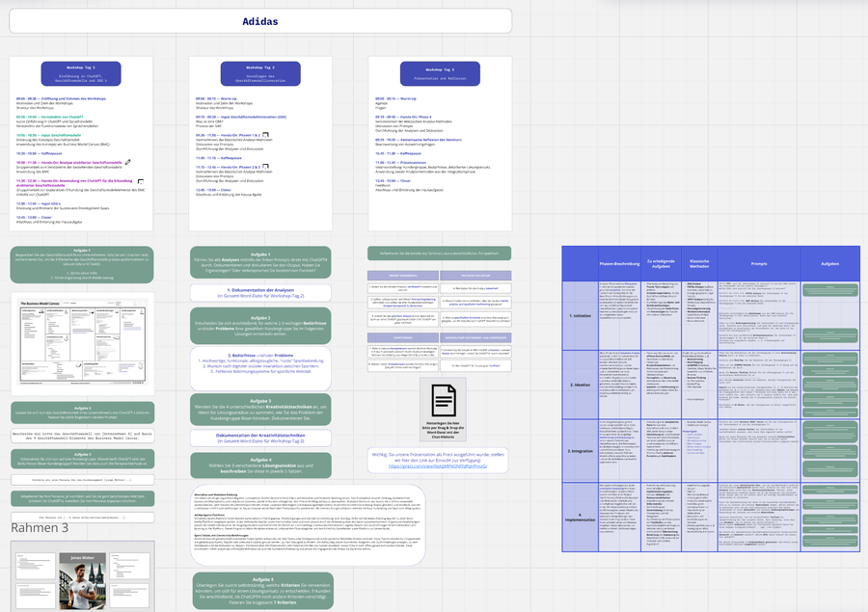The height and width of the screenshot is (612, 868).
Task: Click the pencil icon beside Hands-On Analyse
Action: [128, 162]
